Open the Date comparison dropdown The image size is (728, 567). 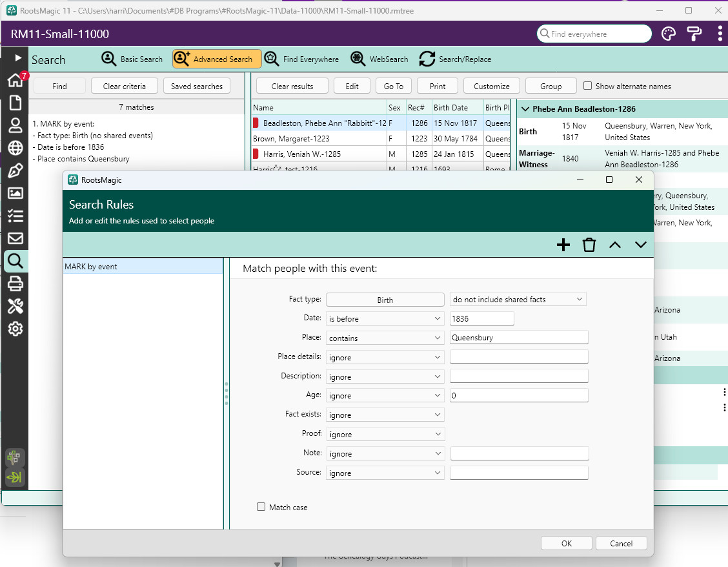pos(385,318)
